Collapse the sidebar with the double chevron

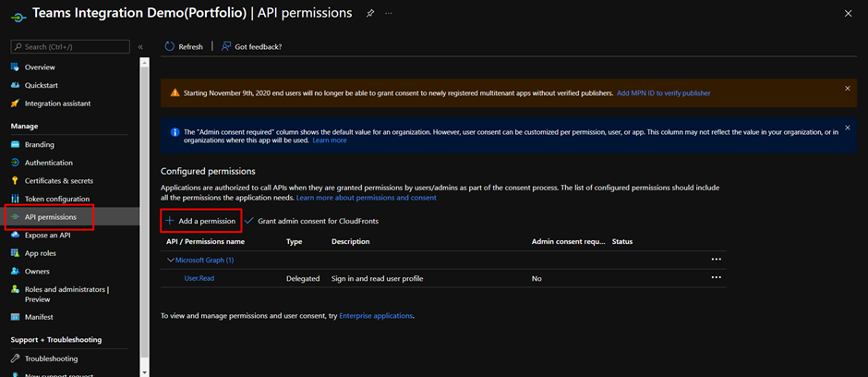140,47
